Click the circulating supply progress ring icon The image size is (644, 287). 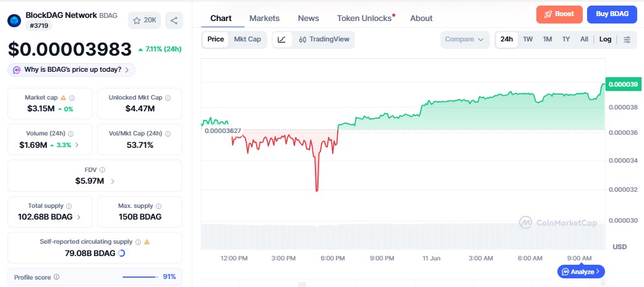(121, 254)
